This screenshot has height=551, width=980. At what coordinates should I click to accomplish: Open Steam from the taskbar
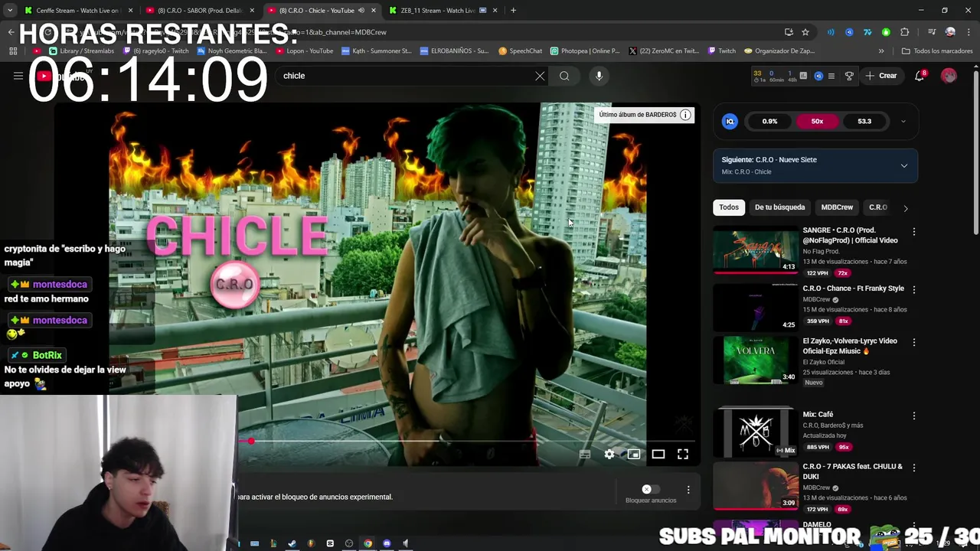click(292, 543)
